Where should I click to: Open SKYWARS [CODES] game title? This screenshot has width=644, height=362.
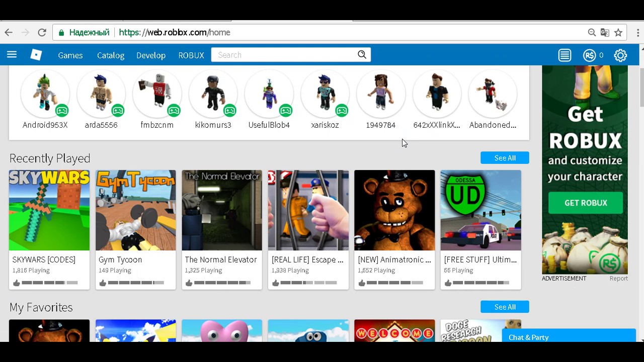(44, 259)
